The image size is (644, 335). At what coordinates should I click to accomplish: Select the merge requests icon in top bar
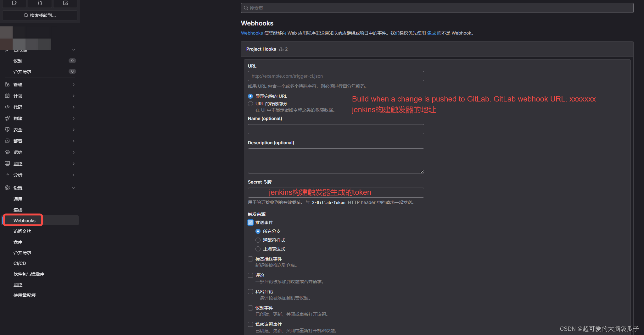[x=40, y=3]
